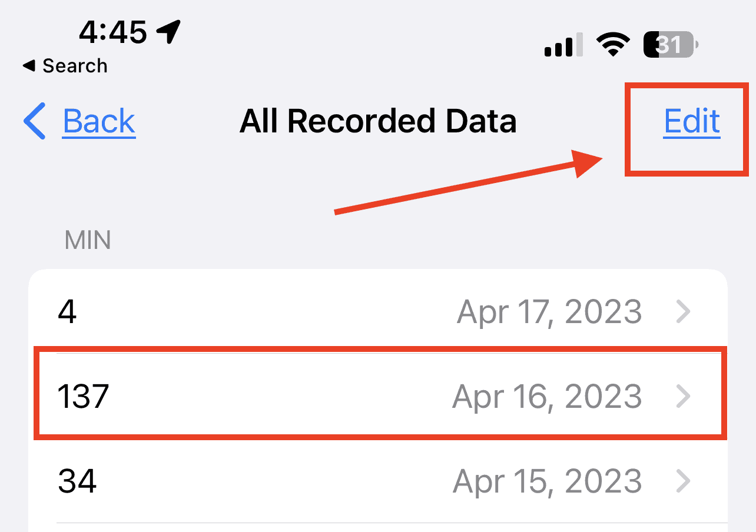Viewport: 756px width, 532px height.
Task: Tap the Back link text
Action: [x=99, y=122]
